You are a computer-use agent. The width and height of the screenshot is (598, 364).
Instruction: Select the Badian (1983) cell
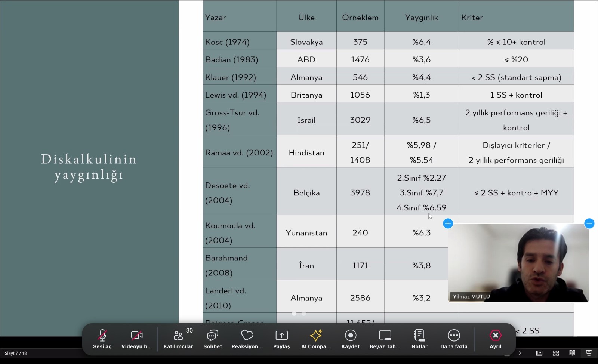(x=240, y=58)
